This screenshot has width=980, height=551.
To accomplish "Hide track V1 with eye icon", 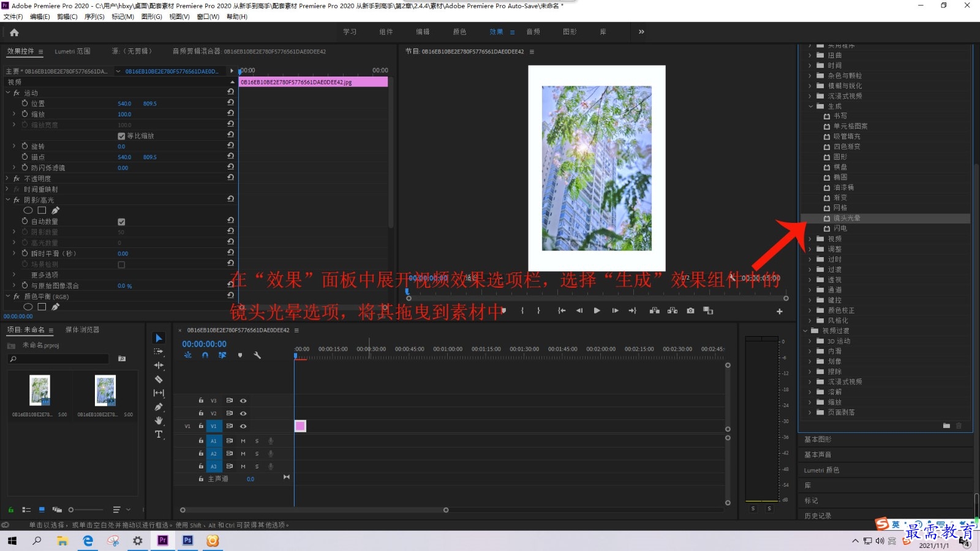I will click(243, 426).
